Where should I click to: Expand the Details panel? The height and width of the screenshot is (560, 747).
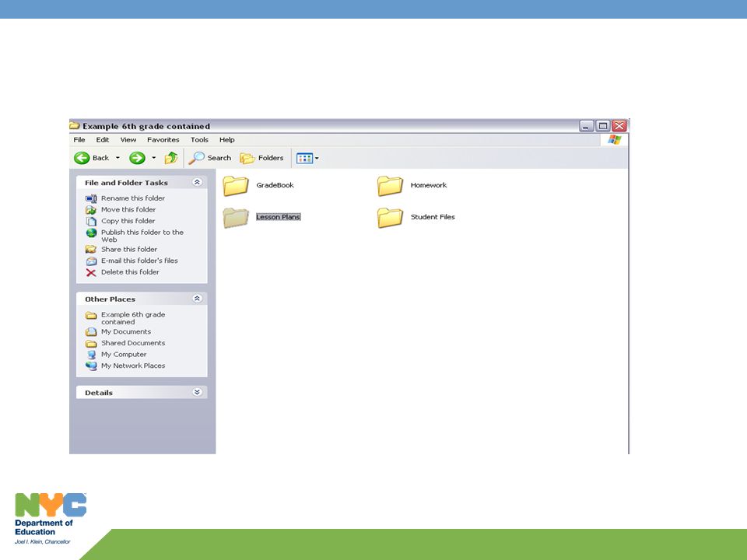click(197, 392)
